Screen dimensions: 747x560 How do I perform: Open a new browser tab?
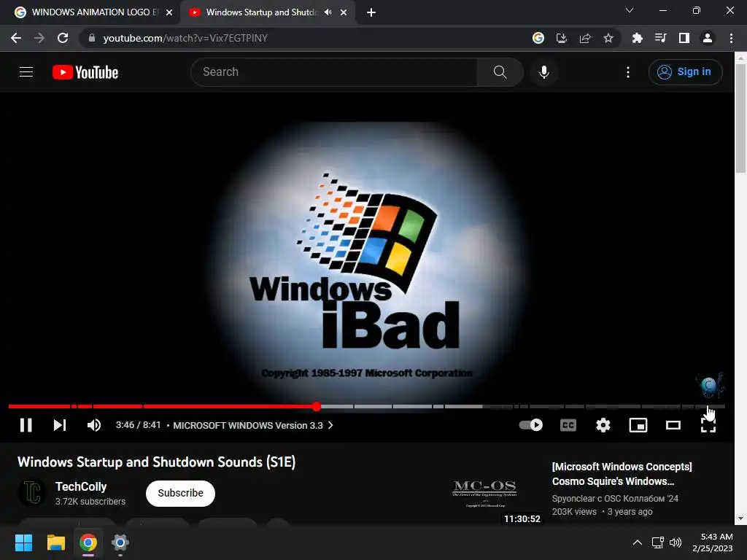pyautogui.click(x=371, y=12)
